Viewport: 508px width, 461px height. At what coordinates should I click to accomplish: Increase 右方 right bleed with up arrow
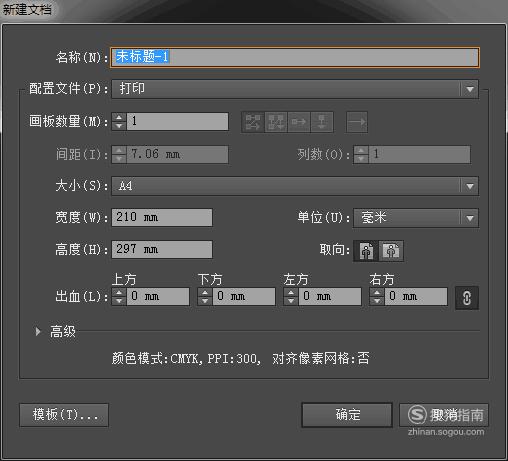tap(377, 293)
